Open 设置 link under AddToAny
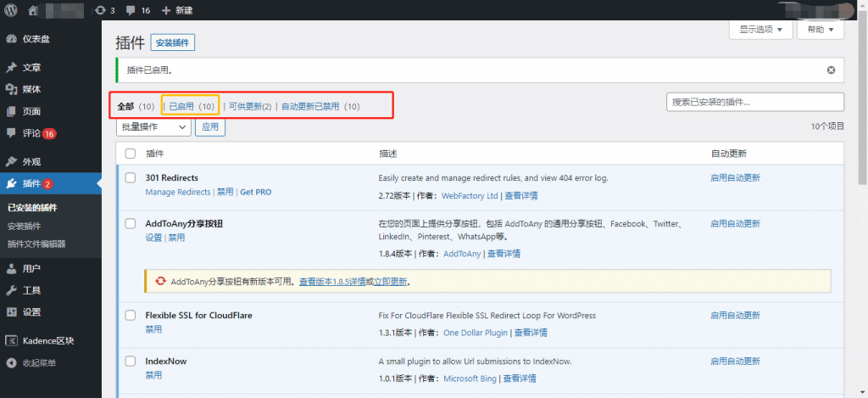 154,238
